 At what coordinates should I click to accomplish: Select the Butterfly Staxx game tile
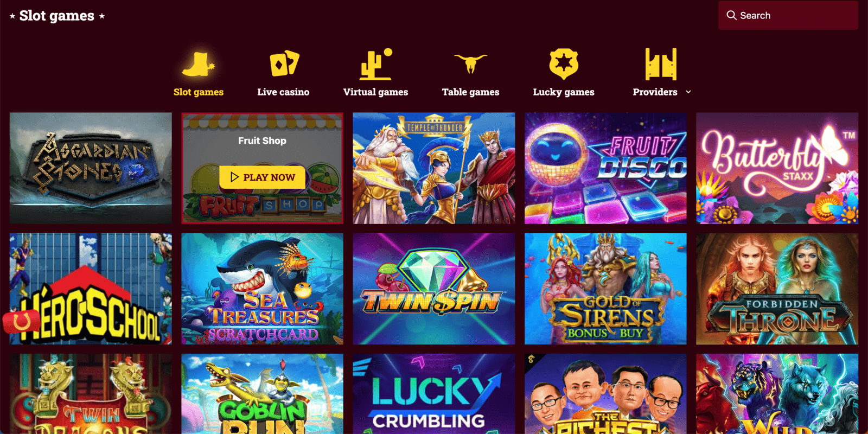777,168
